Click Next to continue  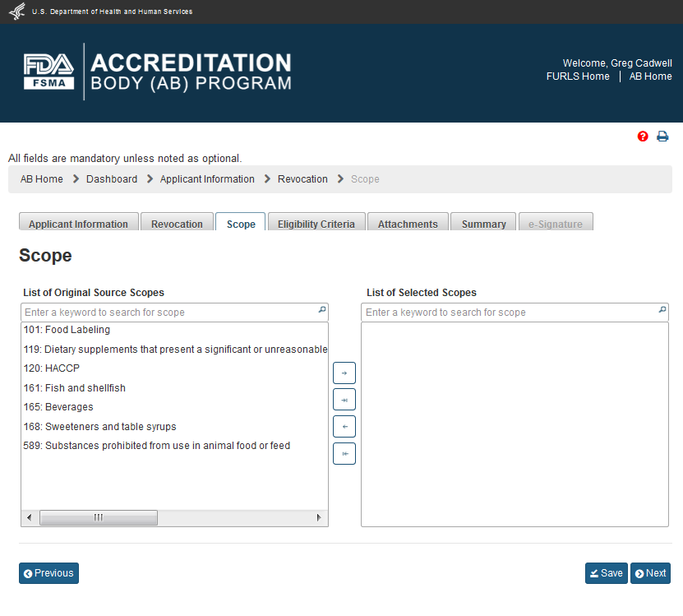[650, 573]
